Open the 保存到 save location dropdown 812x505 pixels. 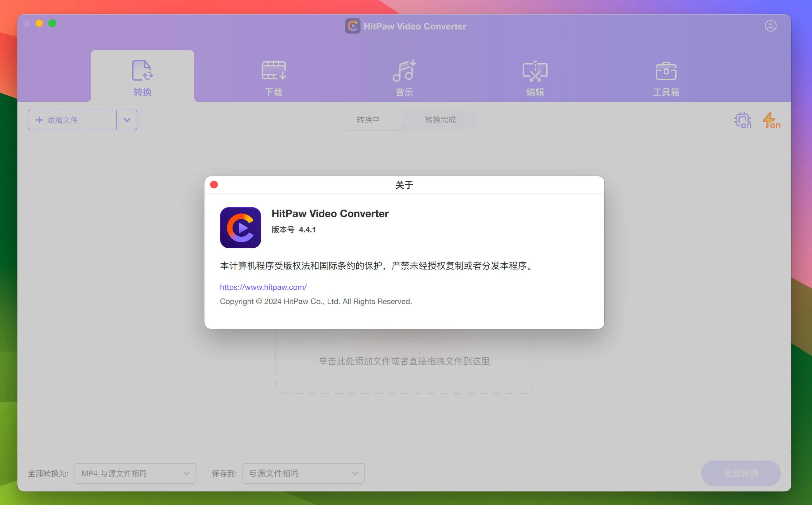[303, 473]
